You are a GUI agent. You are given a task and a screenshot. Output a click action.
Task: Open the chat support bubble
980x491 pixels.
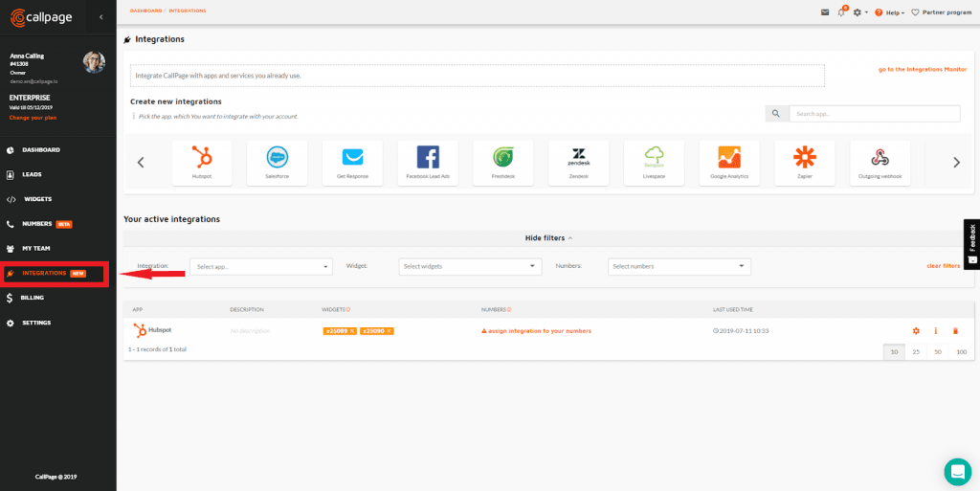coord(957,472)
